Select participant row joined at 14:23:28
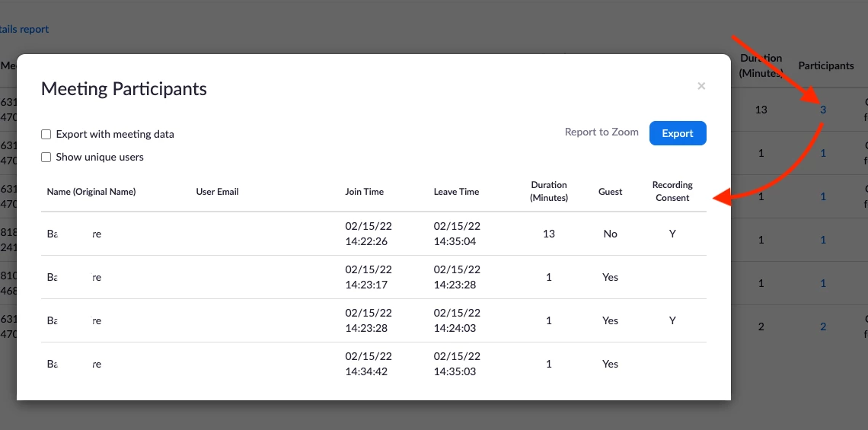Screen dimensions: 868x430 (374, 320)
